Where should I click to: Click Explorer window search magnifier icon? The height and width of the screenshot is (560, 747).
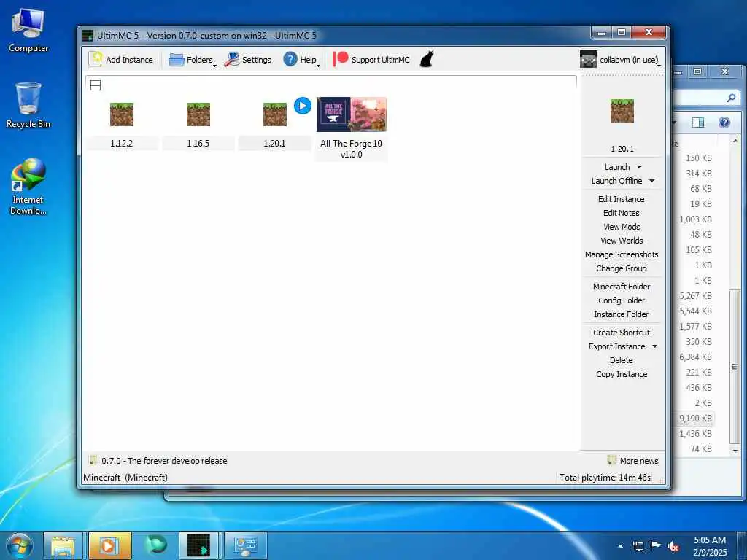731,98
